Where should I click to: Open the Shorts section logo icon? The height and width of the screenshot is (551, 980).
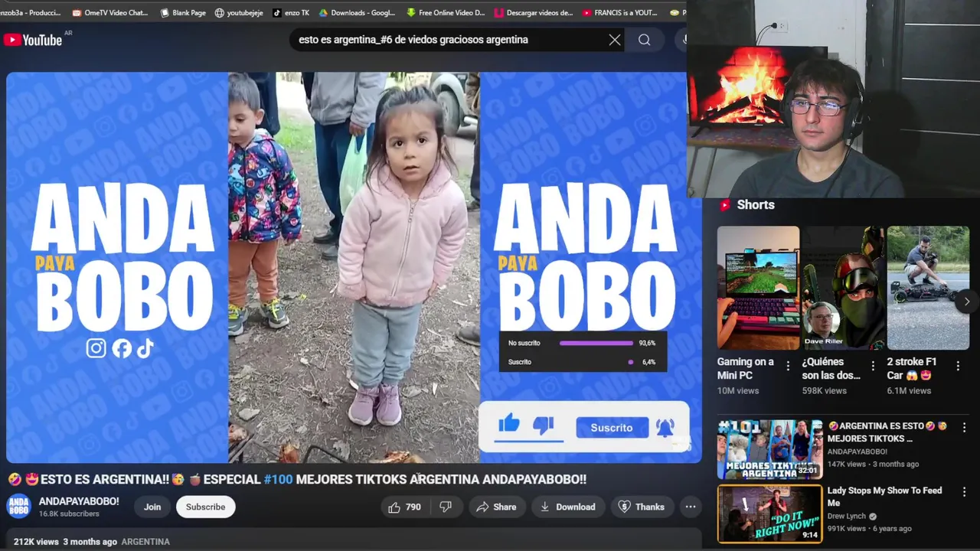[x=725, y=205]
